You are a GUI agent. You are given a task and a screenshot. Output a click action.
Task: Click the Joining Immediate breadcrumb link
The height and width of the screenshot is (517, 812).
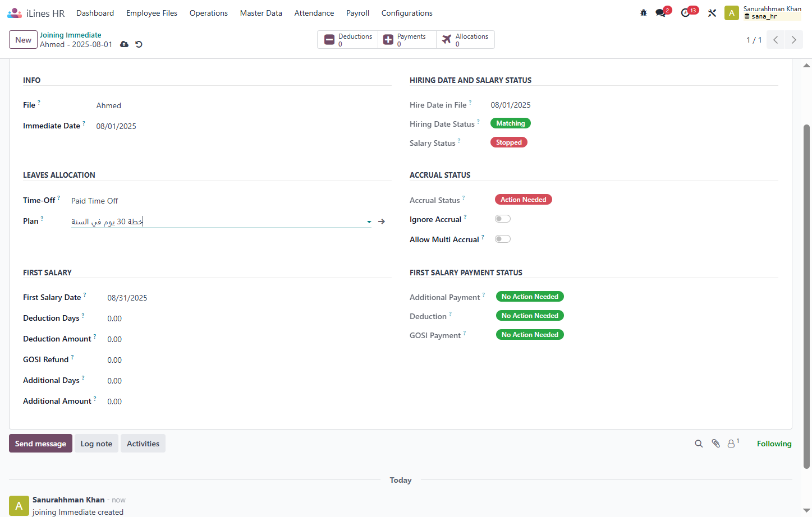coord(70,35)
